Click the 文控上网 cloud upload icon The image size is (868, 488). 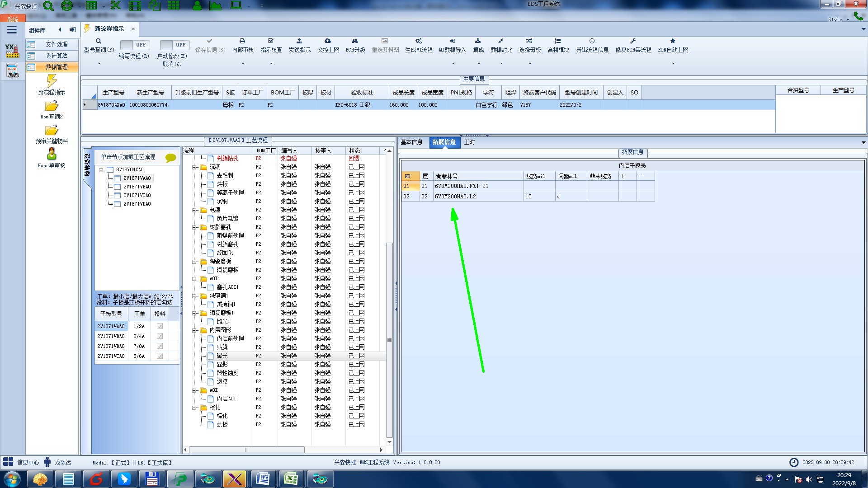pos(328,41)
